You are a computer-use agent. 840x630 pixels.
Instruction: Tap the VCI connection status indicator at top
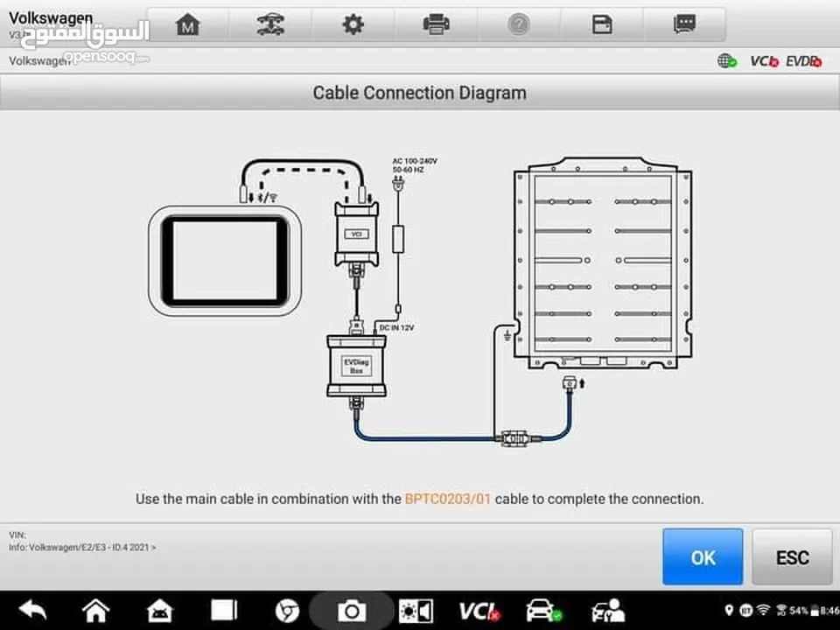tap(764, 61)
